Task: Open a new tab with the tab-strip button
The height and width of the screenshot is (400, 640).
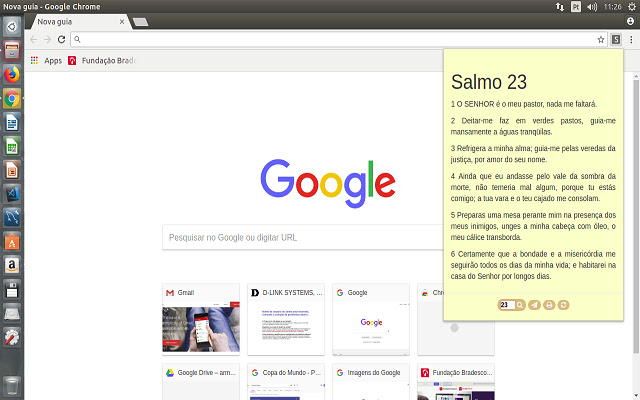Action: (140, 22)
